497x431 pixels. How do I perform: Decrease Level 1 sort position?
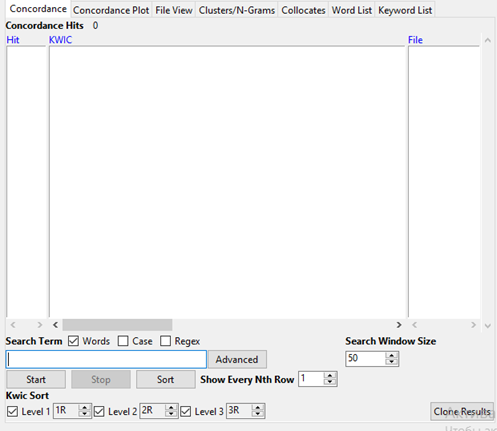coord(85,414)
